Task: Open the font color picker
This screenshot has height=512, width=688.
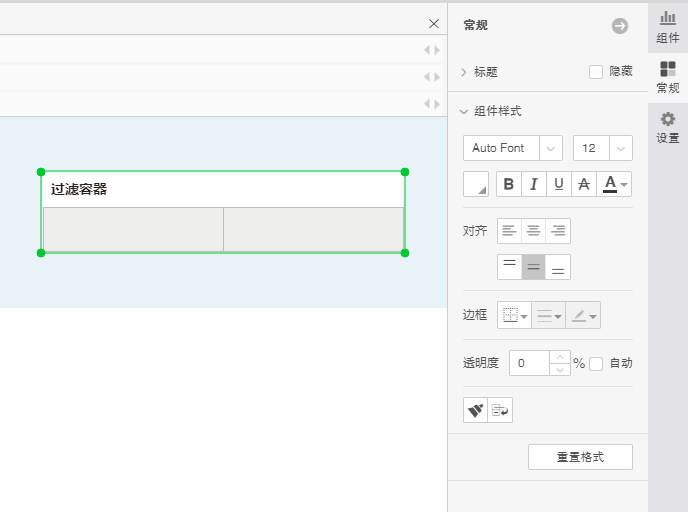Action: click(614, 184)
